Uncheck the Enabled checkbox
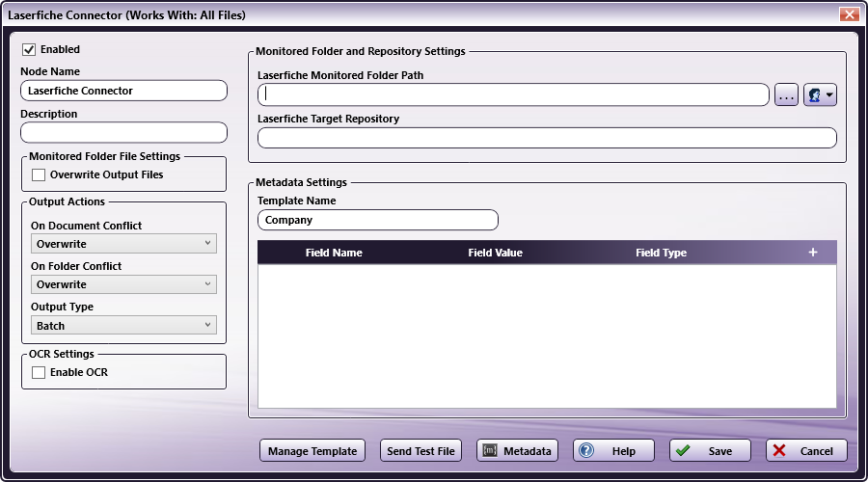 (x=29, y=49)
